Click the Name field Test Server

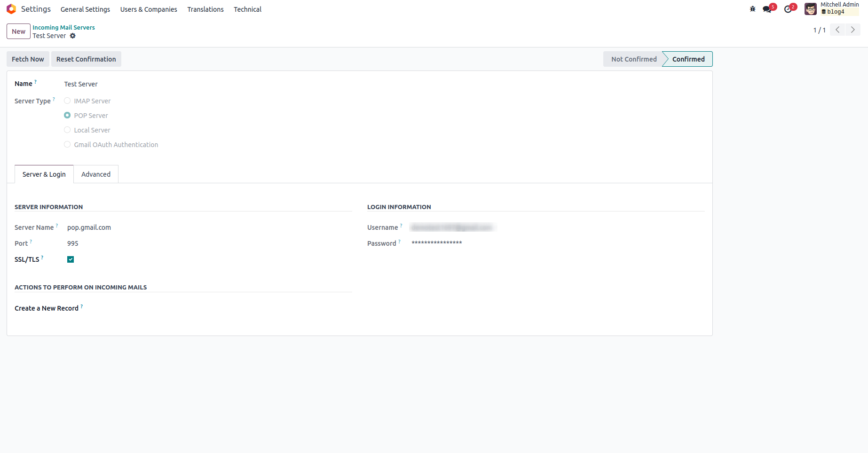pyautogui.click(x=81, y=84)
